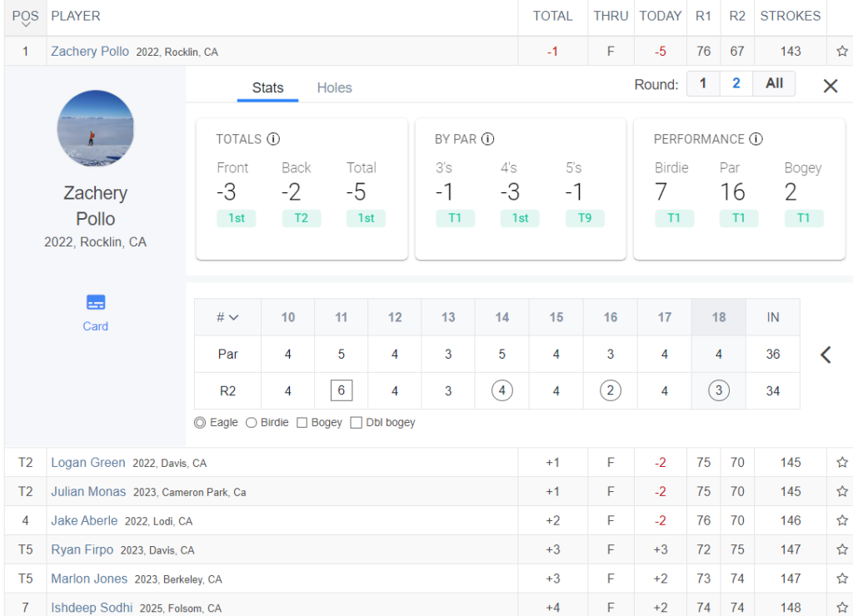853x616 pixels.
Task: Click the bogey score 6 on hole 11
Action: coord(341,390)
